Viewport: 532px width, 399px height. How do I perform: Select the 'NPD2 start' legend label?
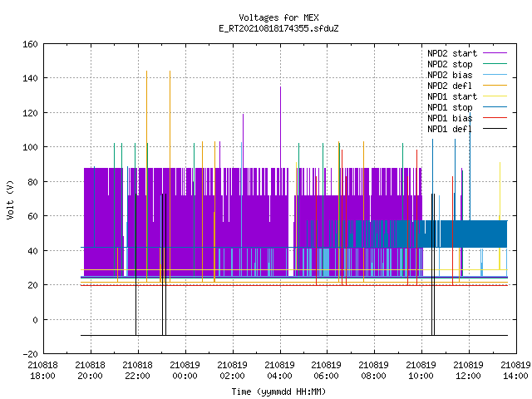pos(452,53)
